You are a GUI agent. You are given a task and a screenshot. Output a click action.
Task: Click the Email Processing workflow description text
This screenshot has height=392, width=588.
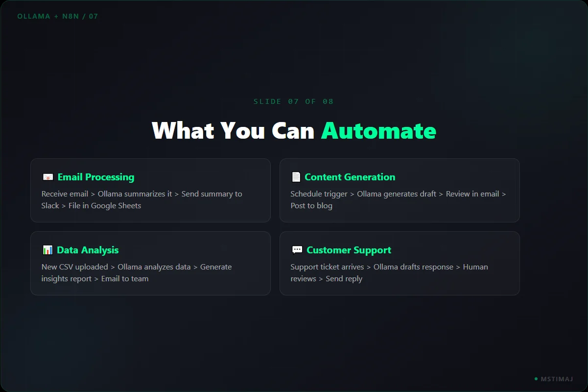(142, 199)
